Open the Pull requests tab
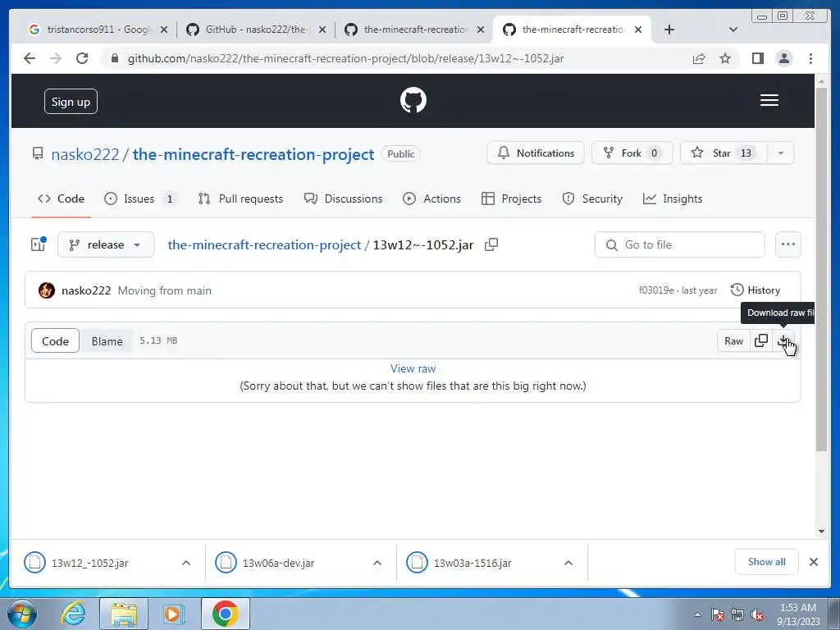Screen dimensions: 840x630 pyautogui.click(x=240, y=199)
